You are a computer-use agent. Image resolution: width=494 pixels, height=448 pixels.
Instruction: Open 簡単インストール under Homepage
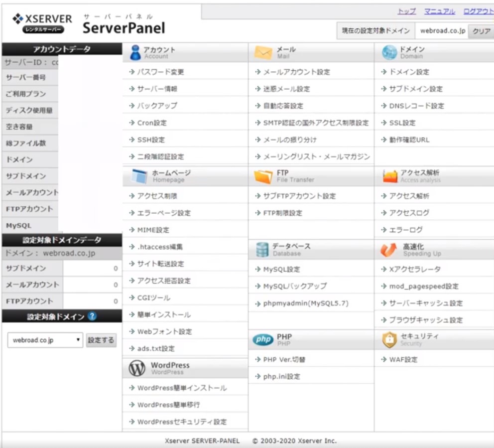[164, 314]
